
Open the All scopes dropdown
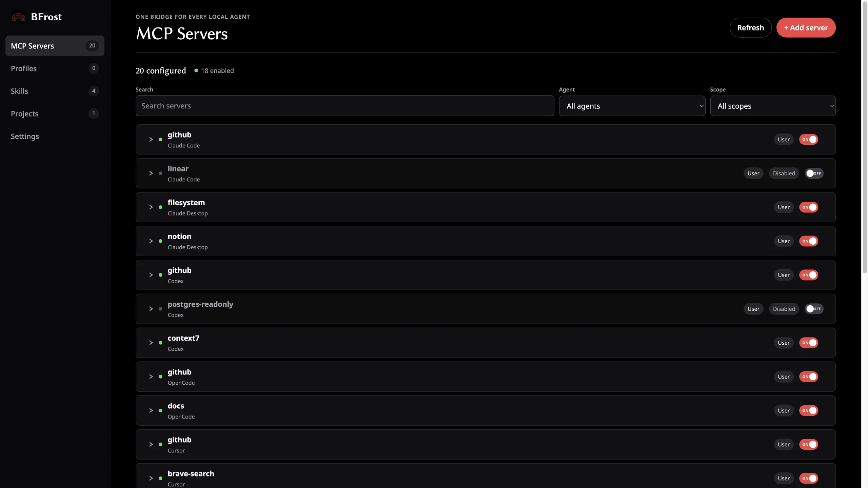tap(773, 106)
